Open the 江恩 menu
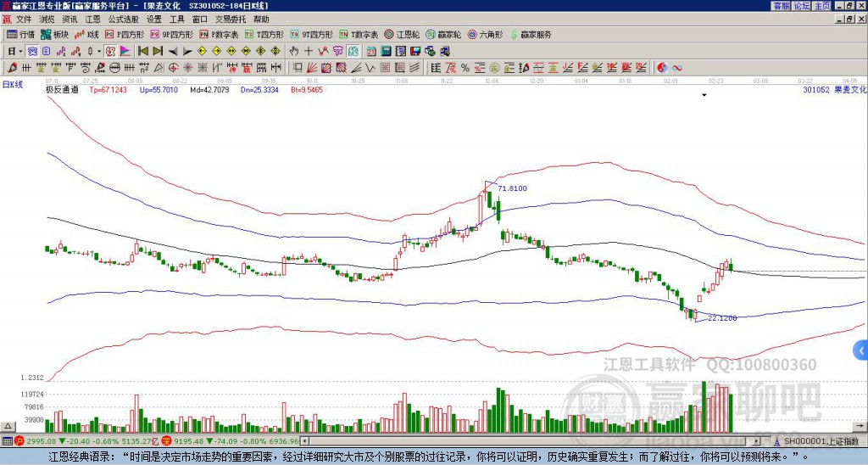The height and width of the screenshot is (465, 868). (92, 20)
